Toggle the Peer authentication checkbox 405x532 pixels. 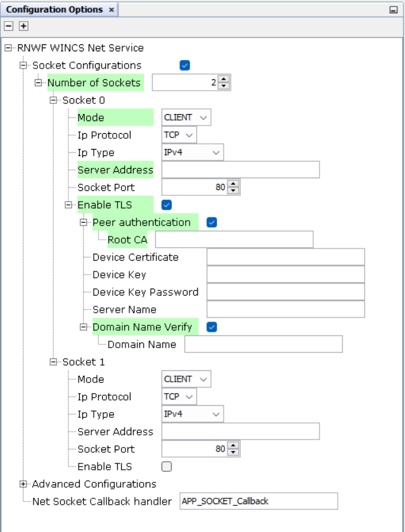[212, 222]
